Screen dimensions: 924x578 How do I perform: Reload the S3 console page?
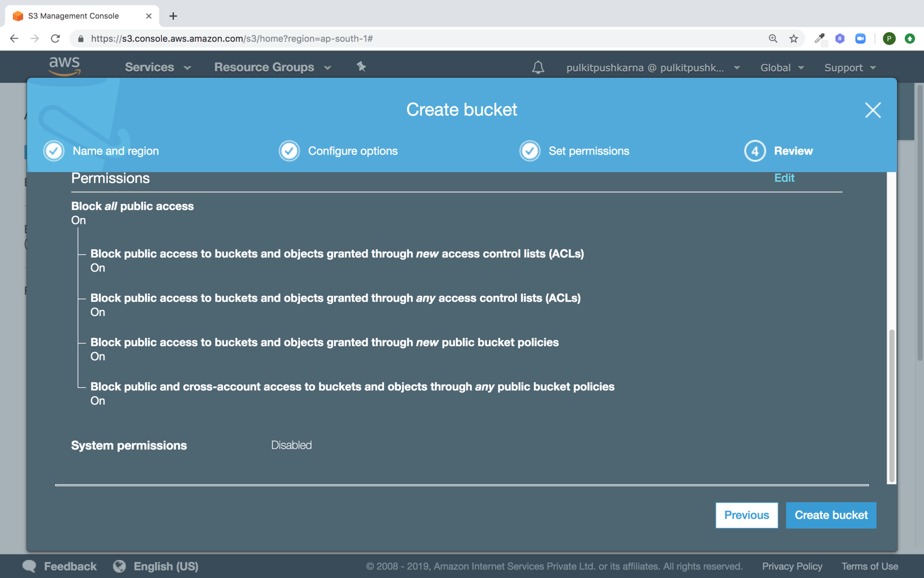[55, 39]
